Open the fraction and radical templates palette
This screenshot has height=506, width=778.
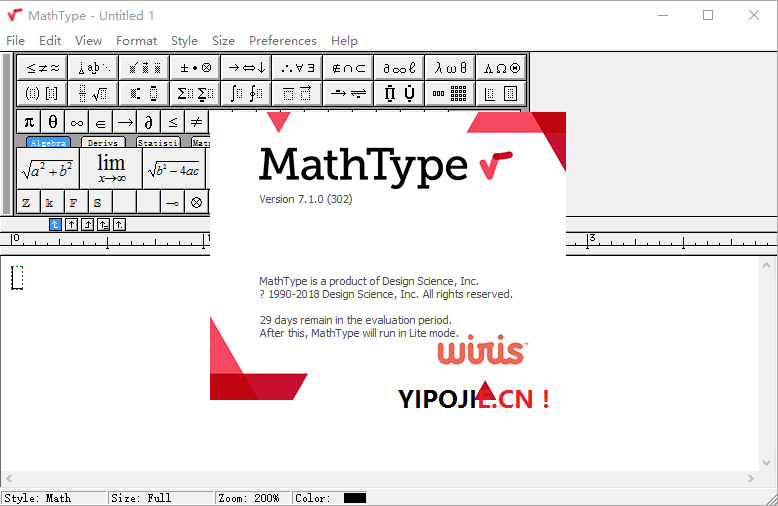(94, 93)
